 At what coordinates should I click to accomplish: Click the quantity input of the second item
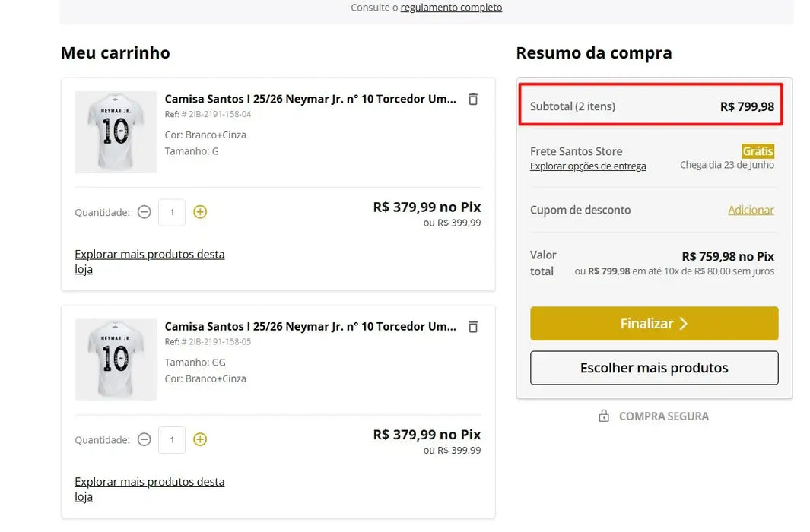(x=172, y=439)
